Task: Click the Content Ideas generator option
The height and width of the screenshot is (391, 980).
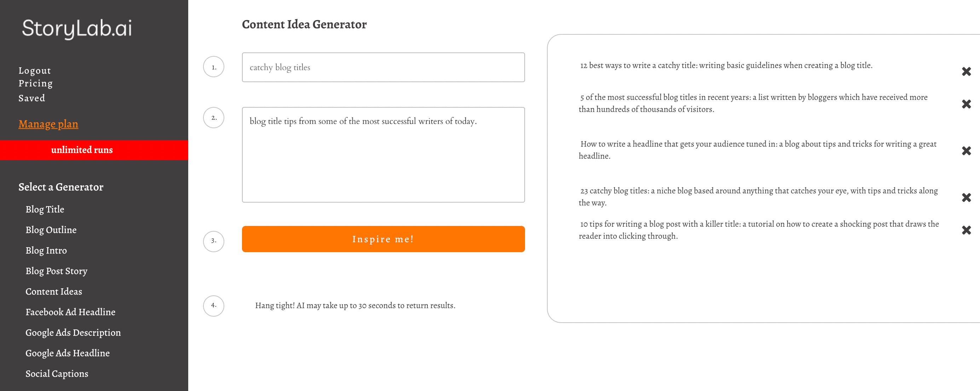Action: pos(54,291)
